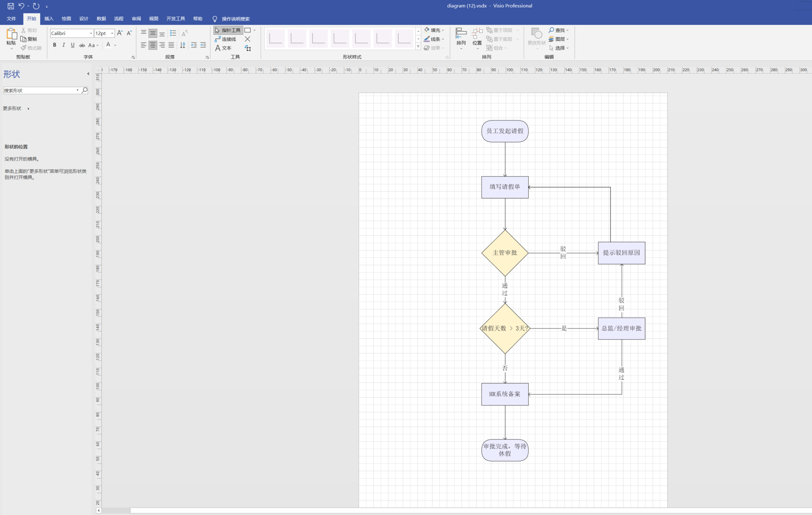
Task: Select the 员工发起请假 start shape
Action: pyautogui.click(x=505, y=131)
